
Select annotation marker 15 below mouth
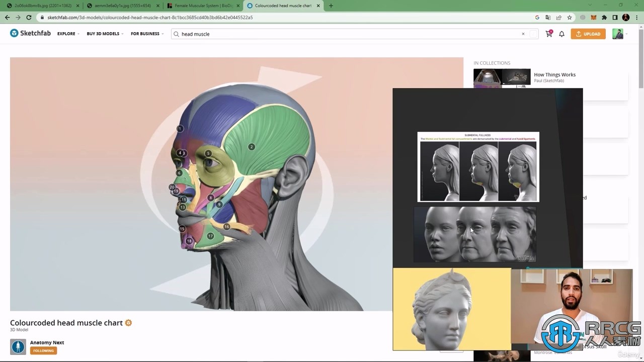[182, 229]
